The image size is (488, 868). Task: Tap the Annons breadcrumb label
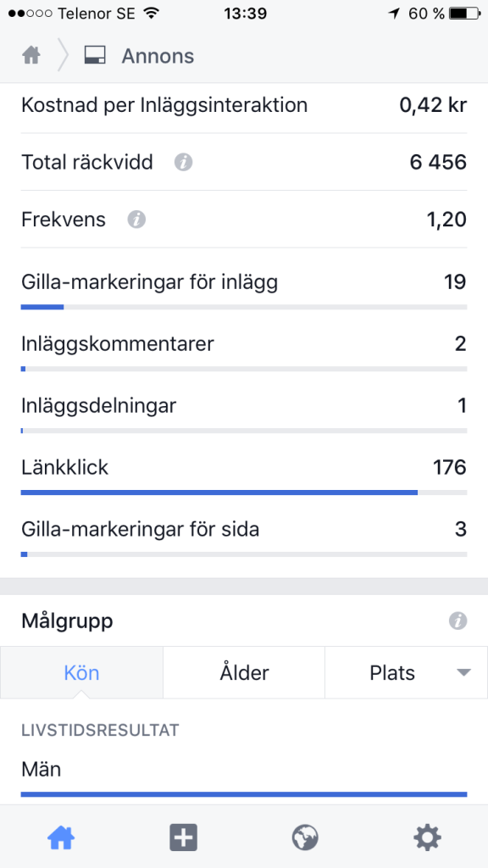(158, 57)
